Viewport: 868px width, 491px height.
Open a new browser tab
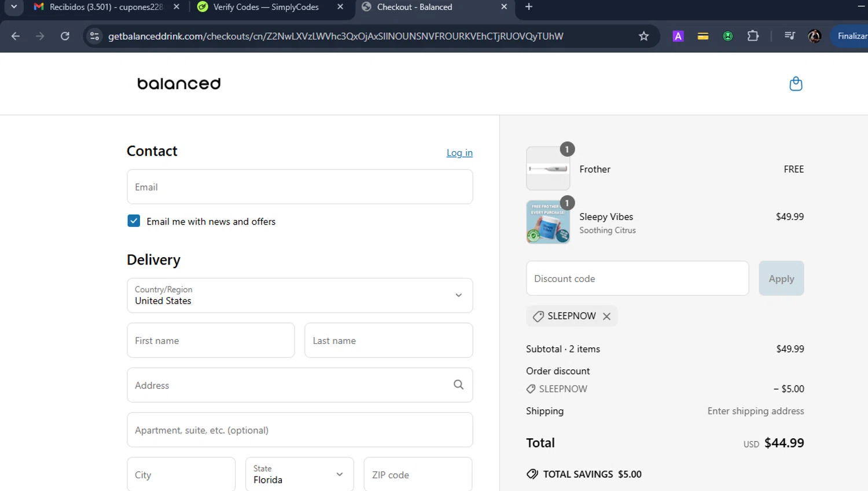pyautogui.click(x=529, y=7)
